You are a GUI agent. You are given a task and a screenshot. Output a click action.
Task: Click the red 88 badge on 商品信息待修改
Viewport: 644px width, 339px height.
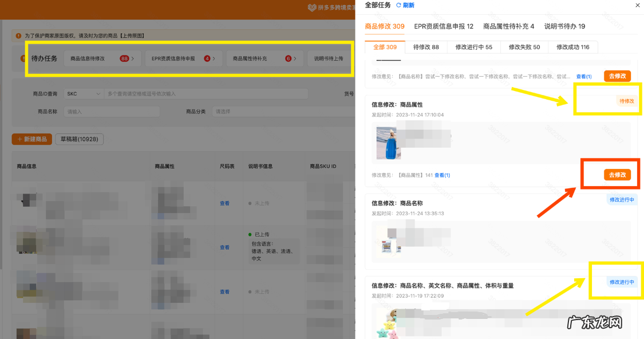[x=124, y=58]
